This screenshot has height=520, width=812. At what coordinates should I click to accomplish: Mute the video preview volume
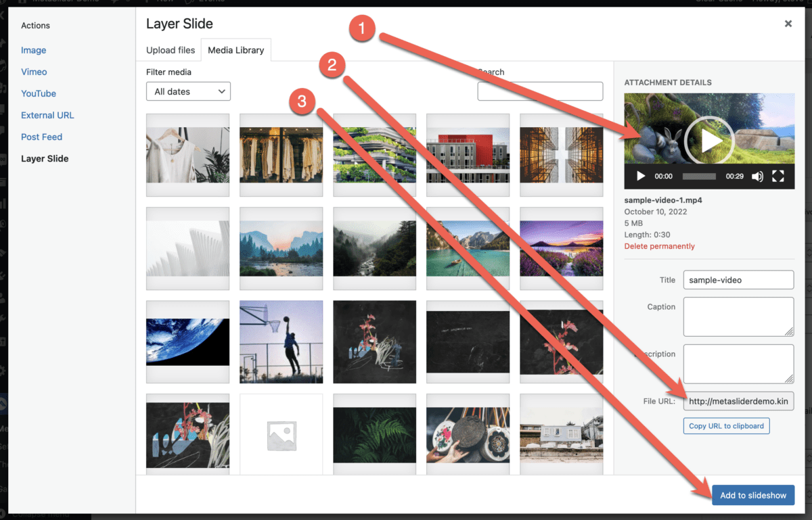tap(757, 176)
